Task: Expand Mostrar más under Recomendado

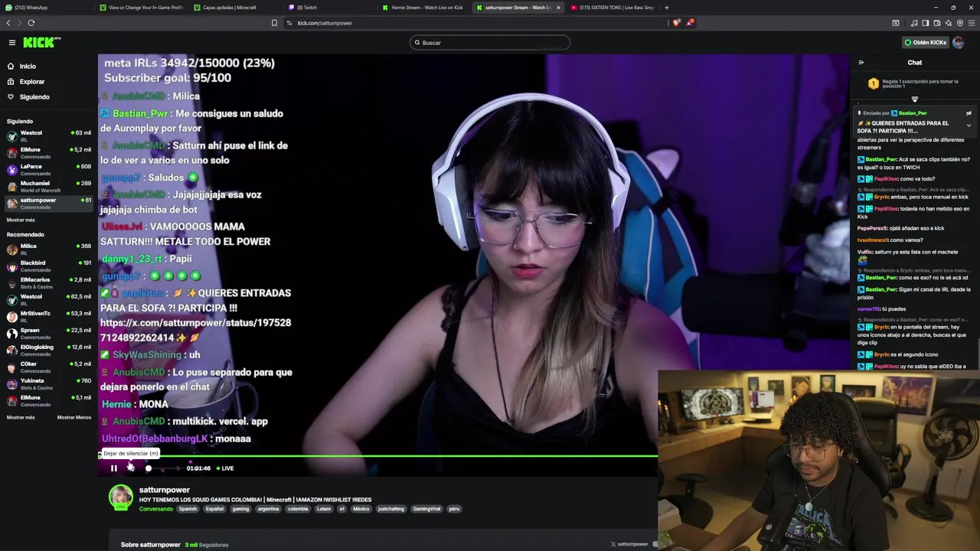Action: point(21,418)
